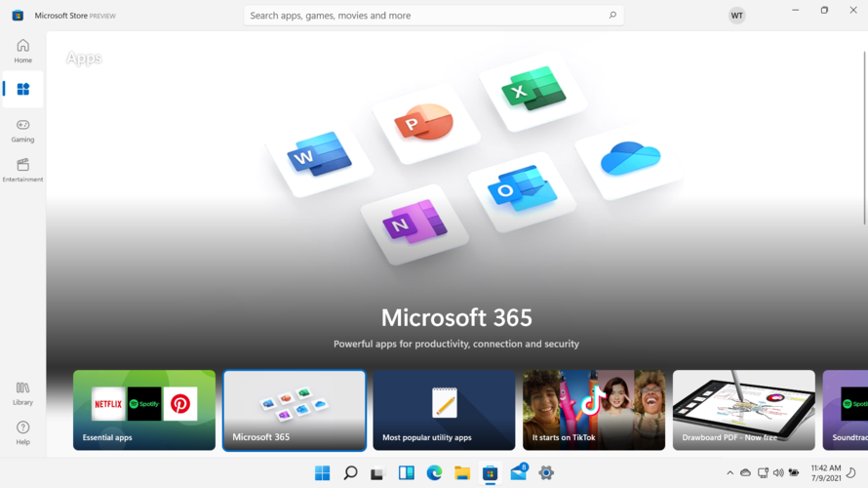Click the vertical scrollbar on the right
This screenshot has height=488, width=868.
click(864, 138)
